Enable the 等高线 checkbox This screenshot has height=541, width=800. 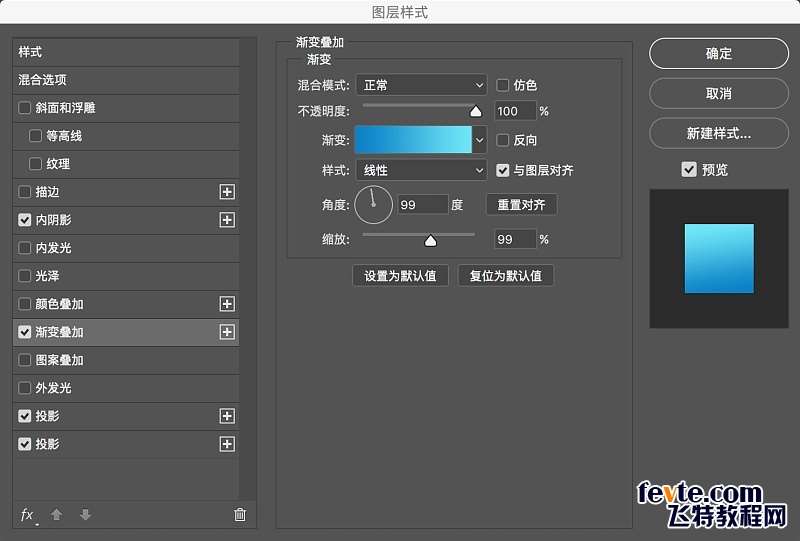pyautogui.click(x=35, y=136)
